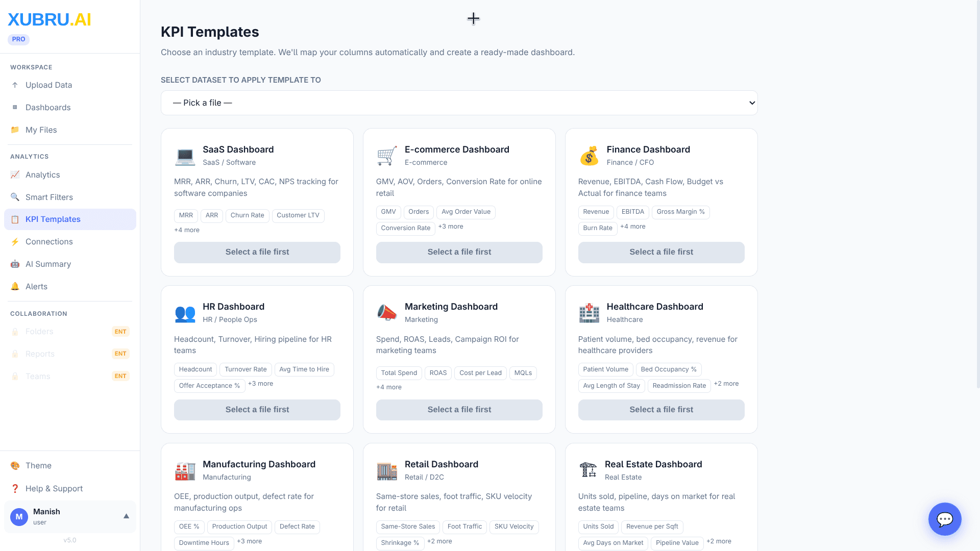Click the locked Reports item
This screenshot has height=551, width=980.
pyautogui.click(x=70, y=354)
